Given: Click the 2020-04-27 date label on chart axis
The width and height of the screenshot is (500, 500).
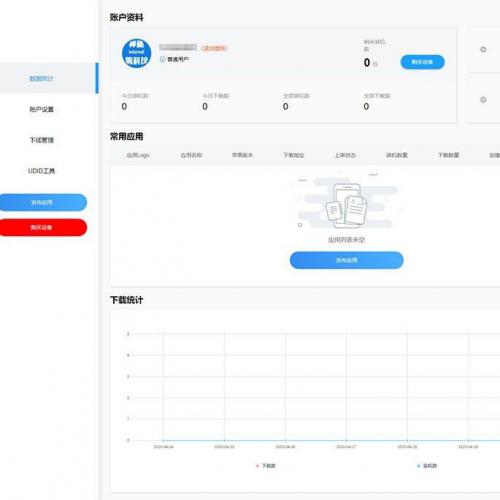Looking at the screenshot, I should [x=346, y=447].
